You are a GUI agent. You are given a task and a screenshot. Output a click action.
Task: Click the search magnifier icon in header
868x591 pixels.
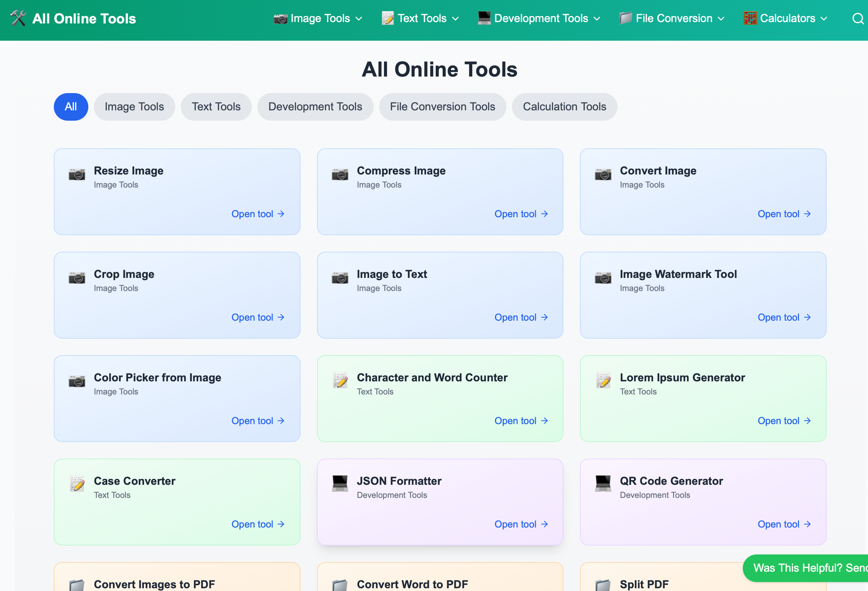858,18
